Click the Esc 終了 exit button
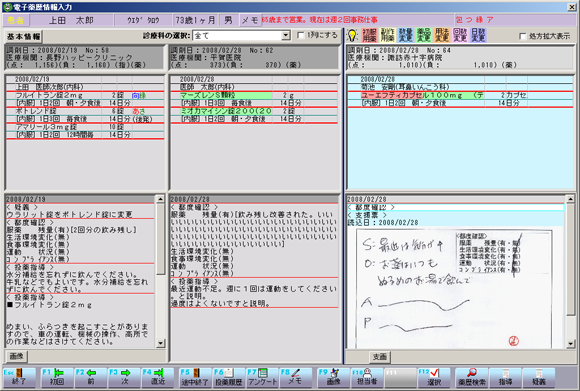The height and width of the screenshot is (391, 580). [x=19, y=377]
